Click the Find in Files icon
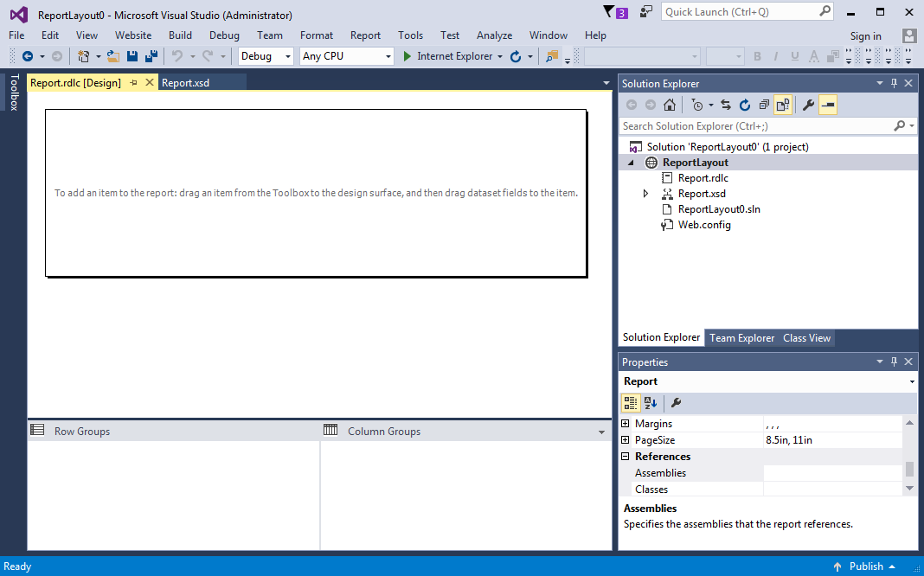 (552, 56)
